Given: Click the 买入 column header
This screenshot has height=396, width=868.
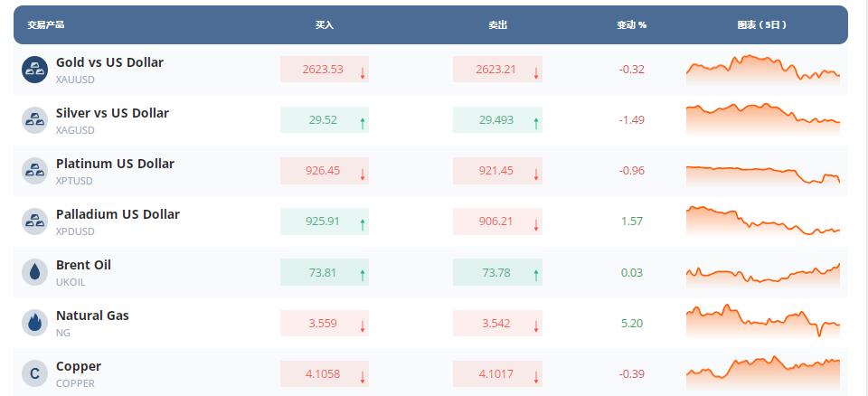Looking at the screenshot, I should (325, 24).
